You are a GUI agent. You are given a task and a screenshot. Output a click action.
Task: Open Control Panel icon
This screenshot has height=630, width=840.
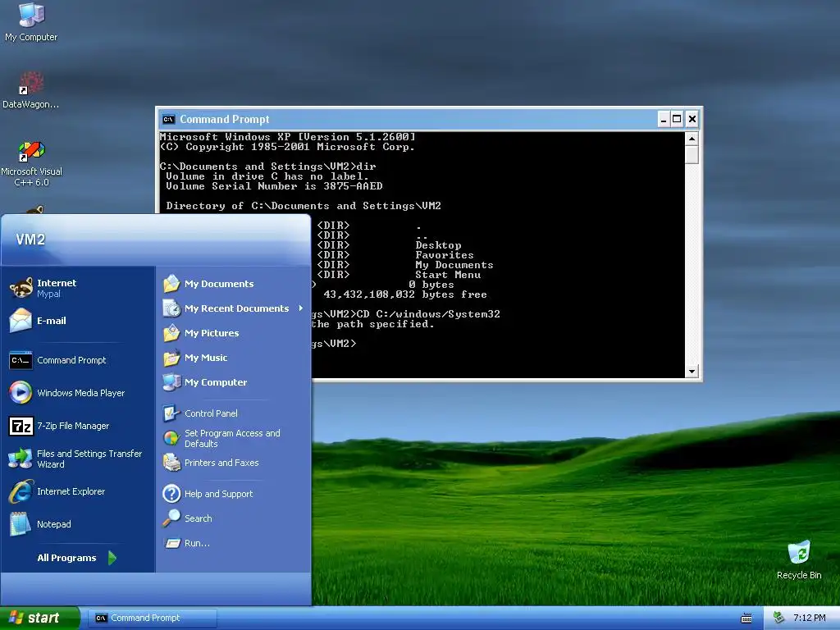pyautogui.click(x=171, y=413)
